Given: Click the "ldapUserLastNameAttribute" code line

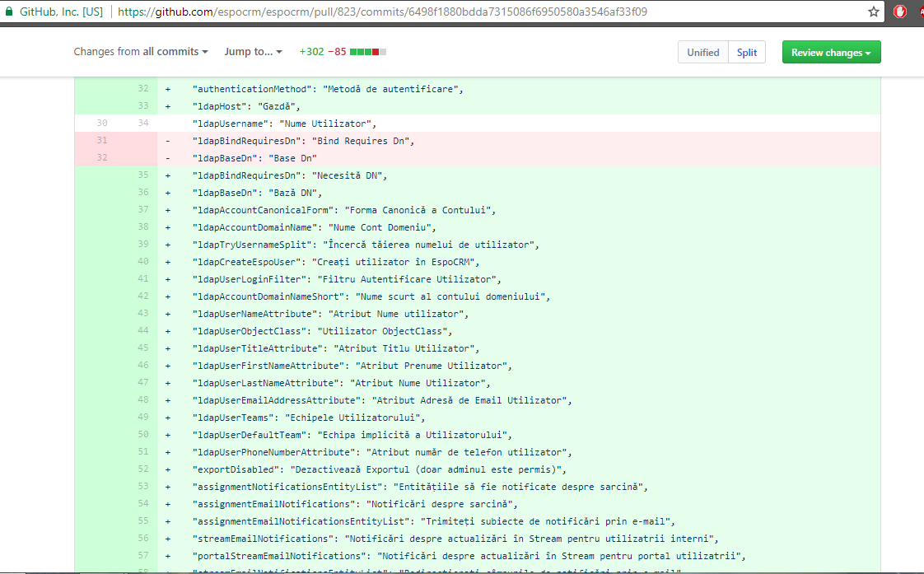Looking at the screenshot, I should point(341,383).
